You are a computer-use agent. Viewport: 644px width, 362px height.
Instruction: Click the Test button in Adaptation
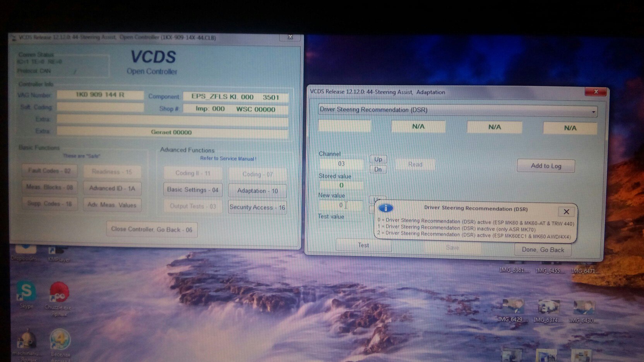[363, 245]
